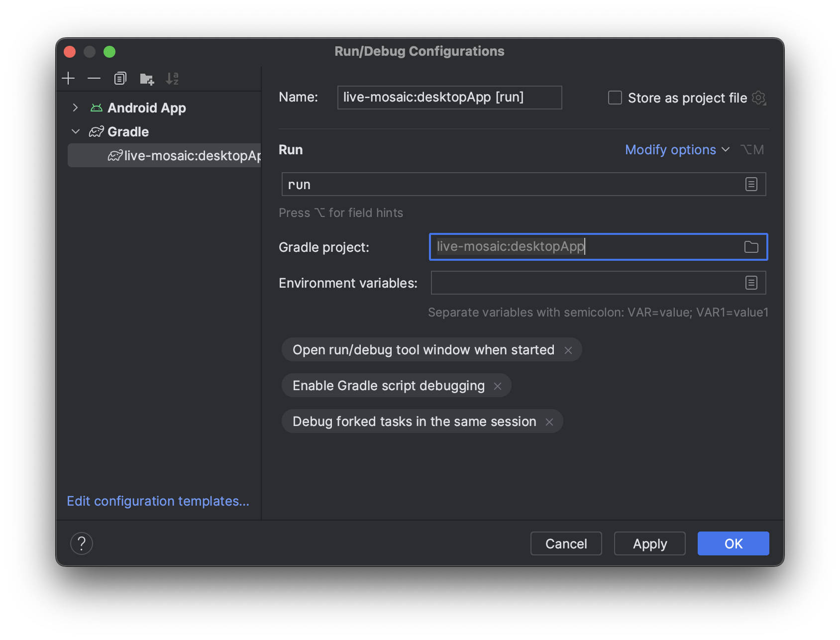The image size is (840, 640).
Task: Remove the Debug forked tasks option tag
Action: click(549, 422)
